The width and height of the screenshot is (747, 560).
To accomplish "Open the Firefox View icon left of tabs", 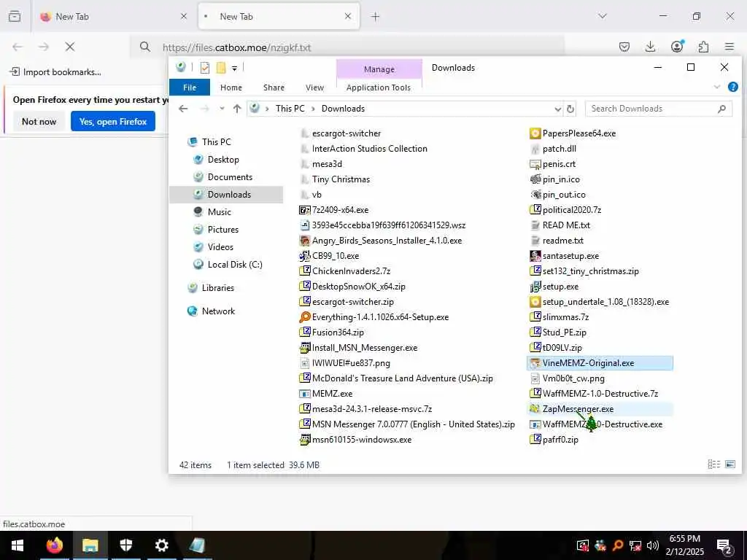I will point(15,16).
